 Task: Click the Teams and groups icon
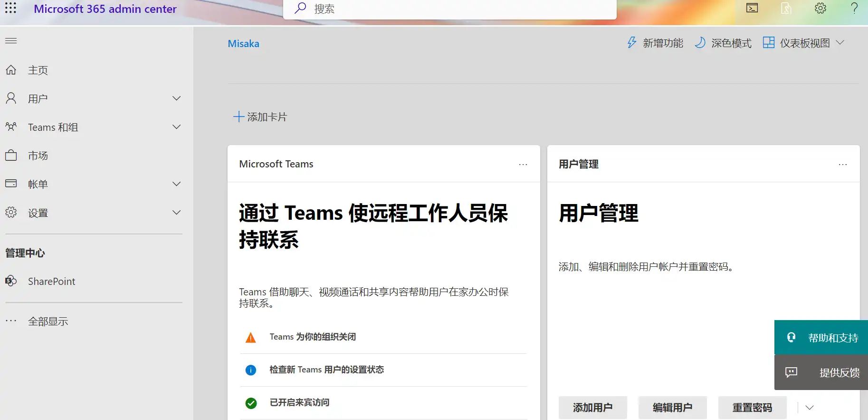click(x=11, y=127)
